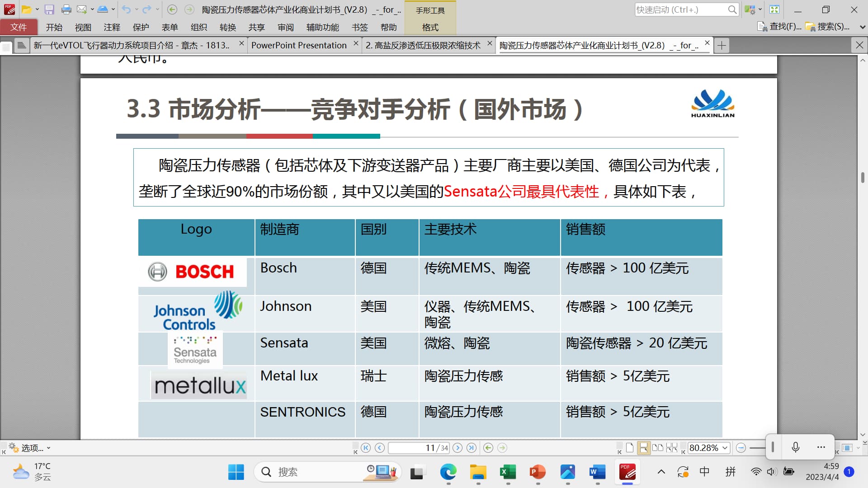Viewport: 868px width, 488px height.
Task: Toggle two-page facing view
Action: tap(658, 448)
